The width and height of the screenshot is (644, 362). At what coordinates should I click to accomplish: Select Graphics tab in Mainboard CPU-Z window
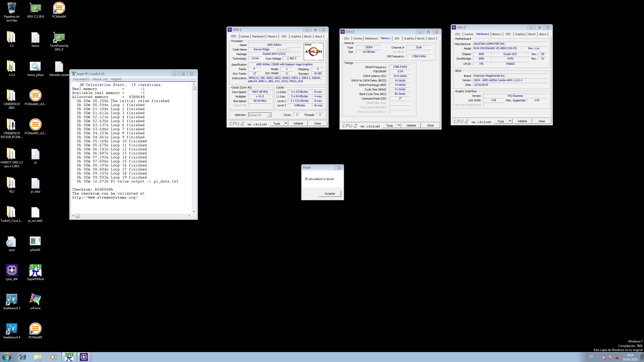click(520, 34)
